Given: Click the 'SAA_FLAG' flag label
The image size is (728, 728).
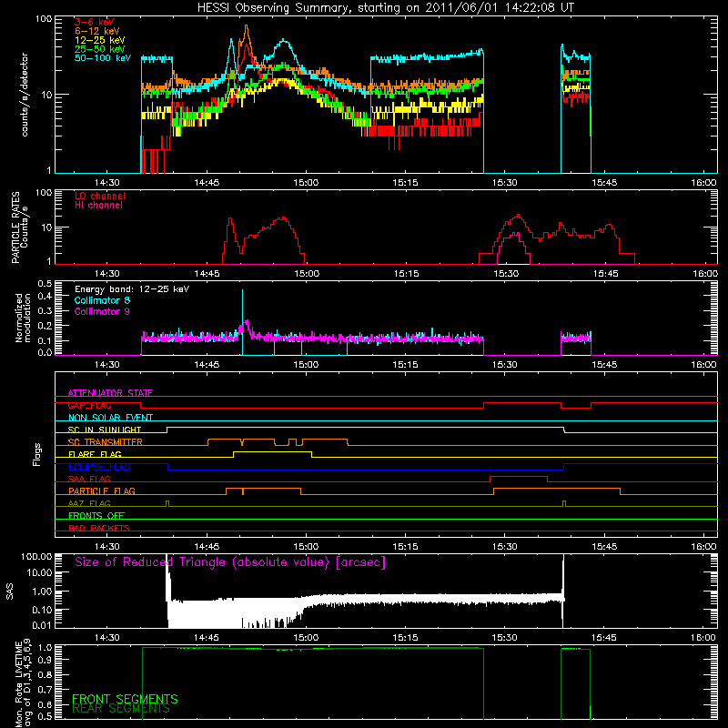Looking at the screenshot, I should pyautogui.click(x=89, y=479).
